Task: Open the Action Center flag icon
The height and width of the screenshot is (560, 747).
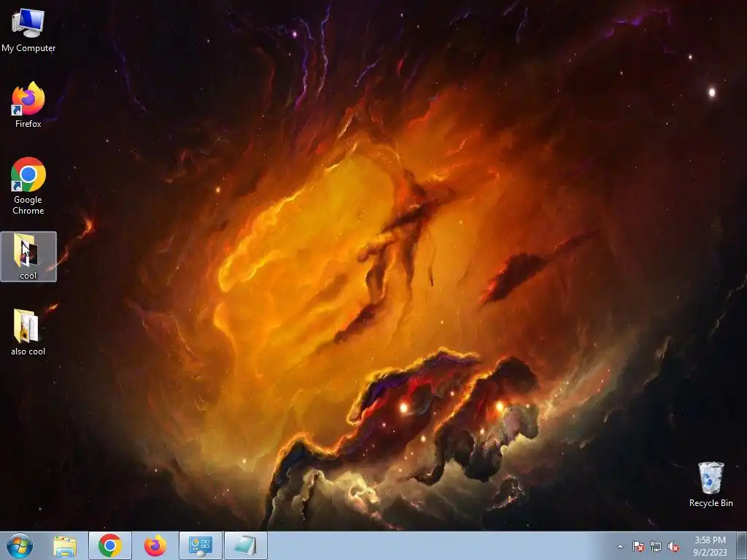Action: point(638,547)
